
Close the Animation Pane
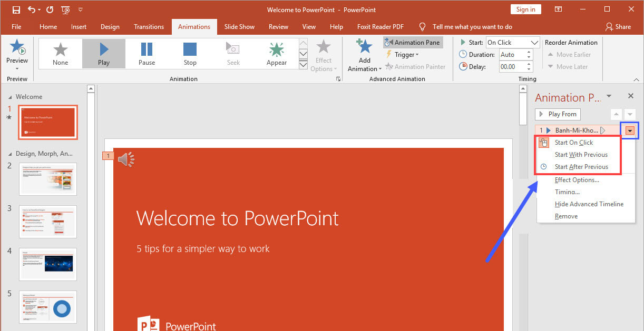(x=630, y=96)
